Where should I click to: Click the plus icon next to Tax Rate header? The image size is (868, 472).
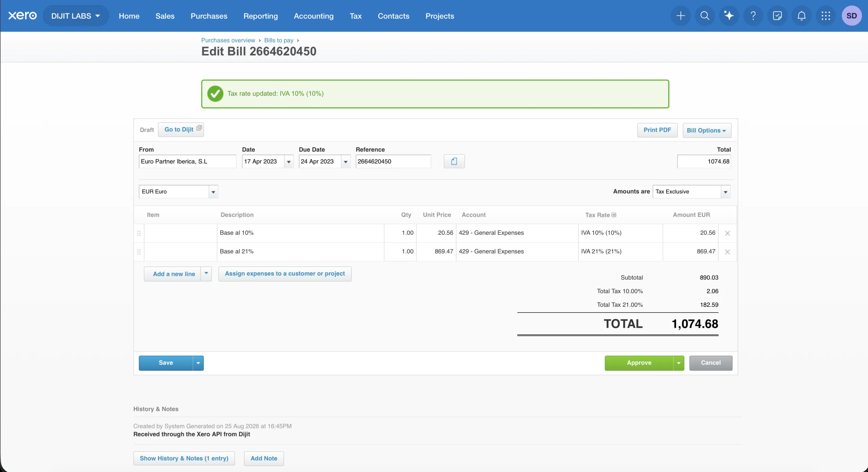[x=614, y=215]
